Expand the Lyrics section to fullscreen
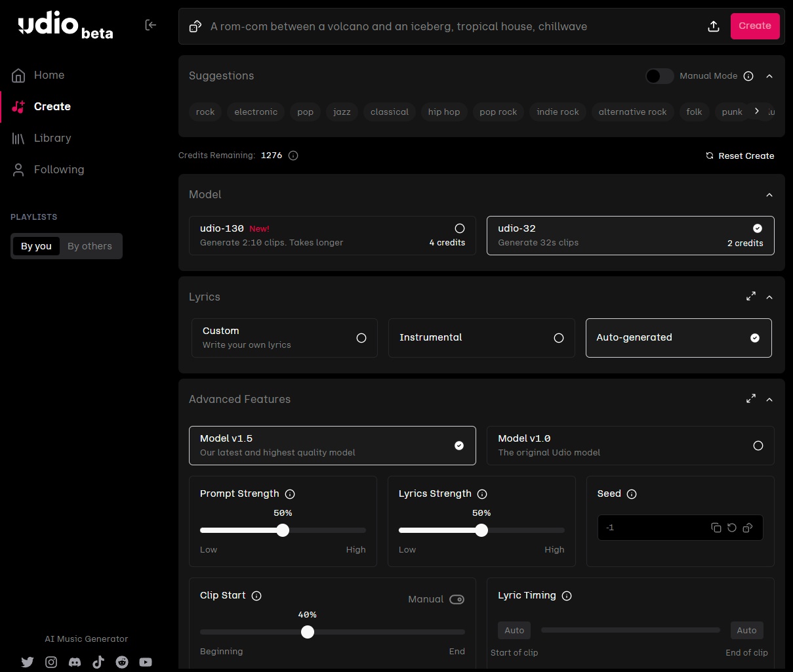 (x=751, y=297)
